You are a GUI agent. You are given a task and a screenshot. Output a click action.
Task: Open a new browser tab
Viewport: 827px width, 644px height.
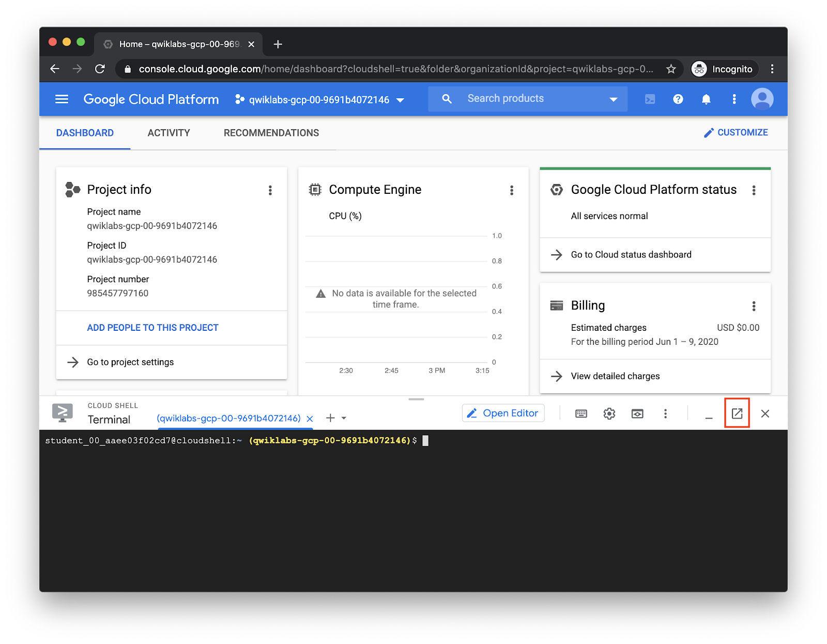(278, 44)
